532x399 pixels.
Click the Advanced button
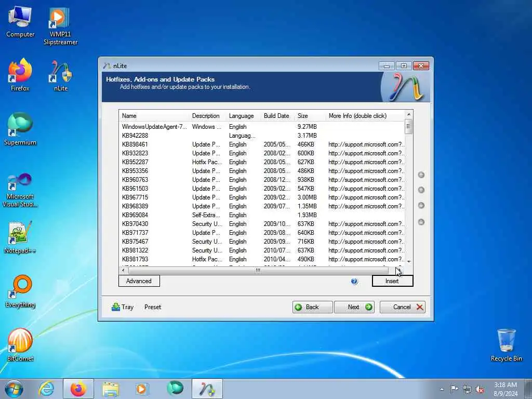[139, 281]
